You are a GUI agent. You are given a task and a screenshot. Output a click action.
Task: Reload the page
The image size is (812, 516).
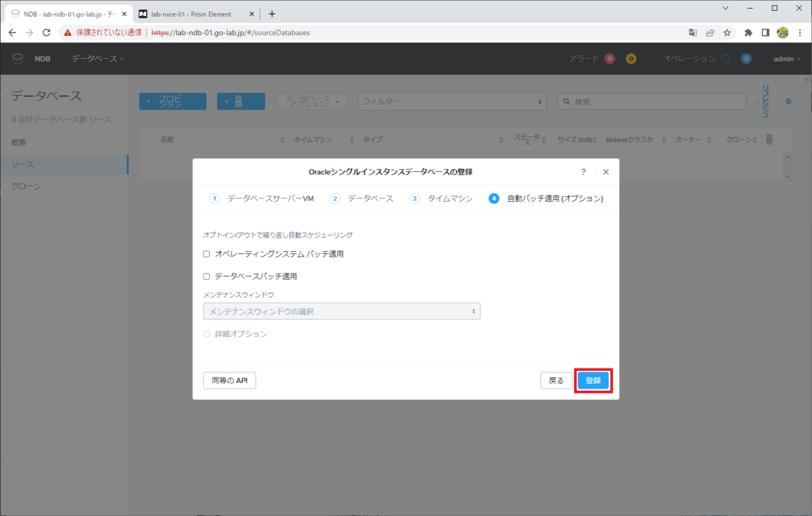pos(47,33)
